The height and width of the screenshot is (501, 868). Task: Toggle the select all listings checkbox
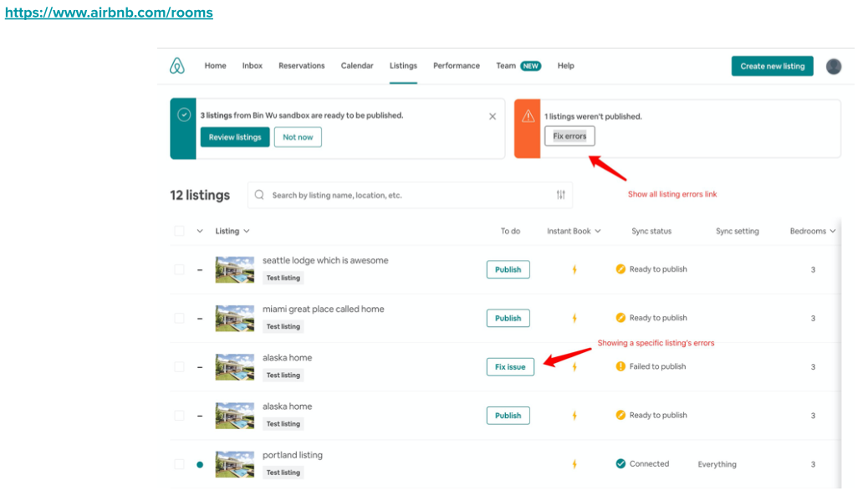tap(179, 231)
